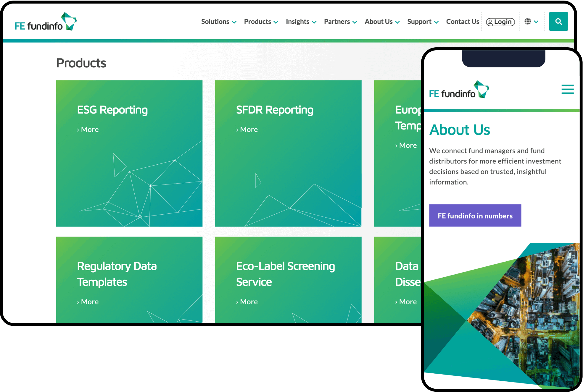This screenshot has width=583, height=392.
Task: Click the FE fundinfo in numbers button
Action: (475, 216)
